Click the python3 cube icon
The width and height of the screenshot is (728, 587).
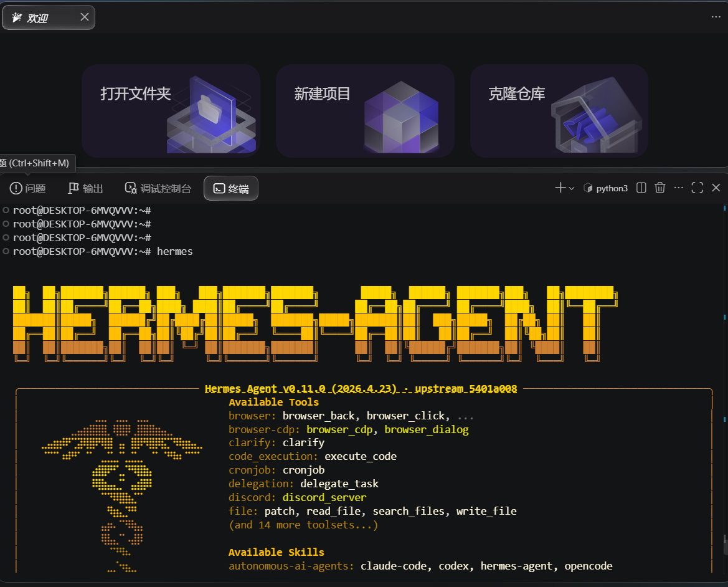(588, 188)
